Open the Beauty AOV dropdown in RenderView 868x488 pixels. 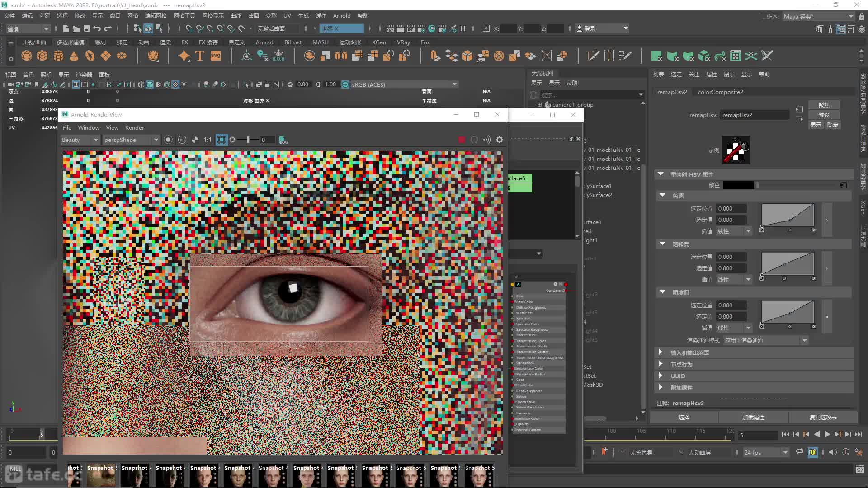pyautogui.click(x=80, y=140)
